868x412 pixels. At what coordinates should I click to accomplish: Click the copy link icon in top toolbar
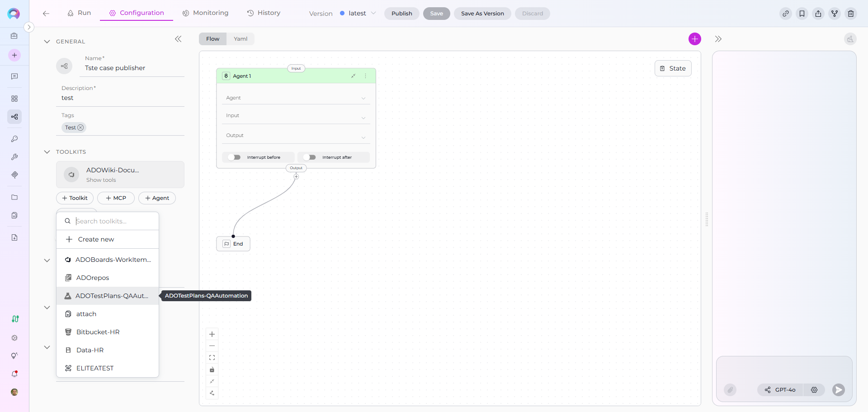pos(785,14)
